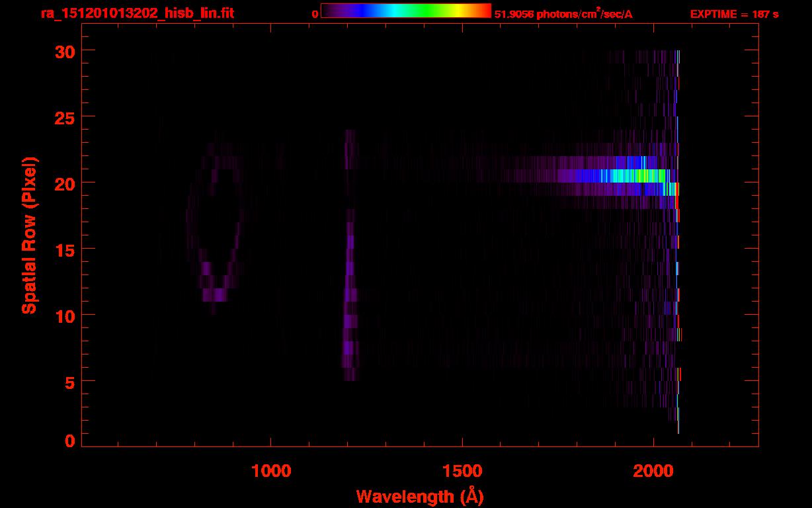Click the filename ra_151201013202_hisb_lin.fit
The image size is (812, 508).
(137, 13)
